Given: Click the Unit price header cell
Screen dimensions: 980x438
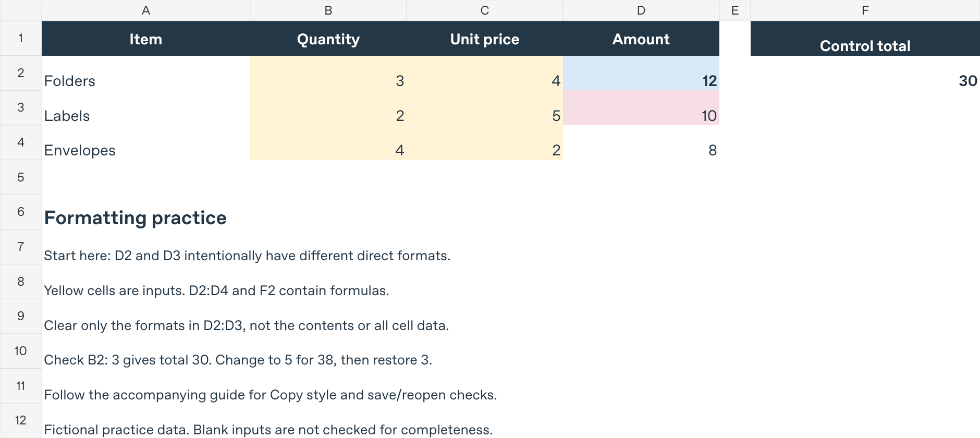Looking at the screenshot, I should coord(485,39).
